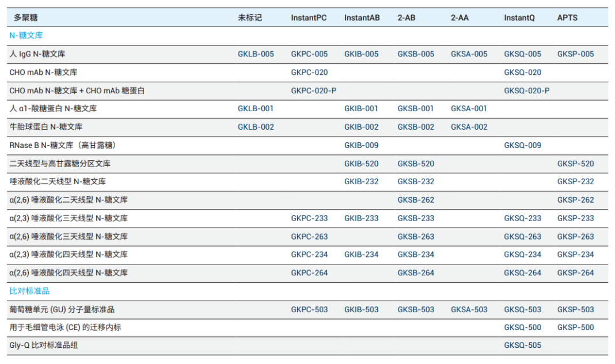Click the GKPC-005 InstantPC link

pyautogui.click(x=309, y=54)
